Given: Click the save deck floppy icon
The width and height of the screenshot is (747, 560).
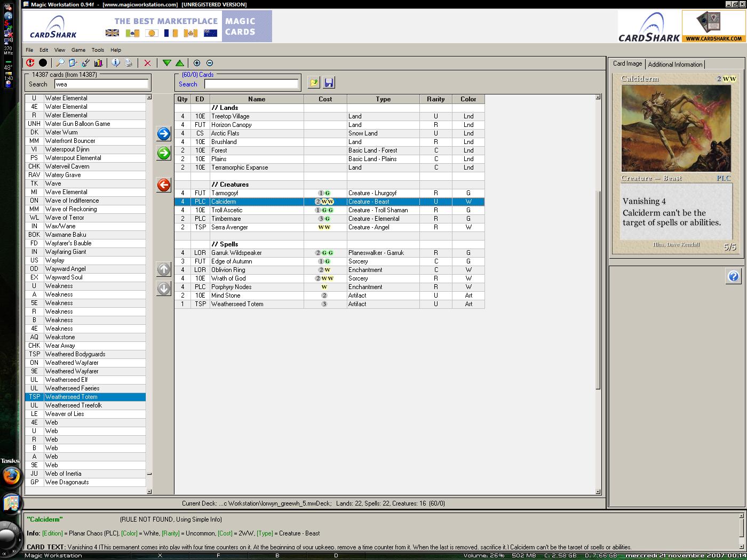Looking at the screenshot, I should pyautogui.click(x=329, y=83).
